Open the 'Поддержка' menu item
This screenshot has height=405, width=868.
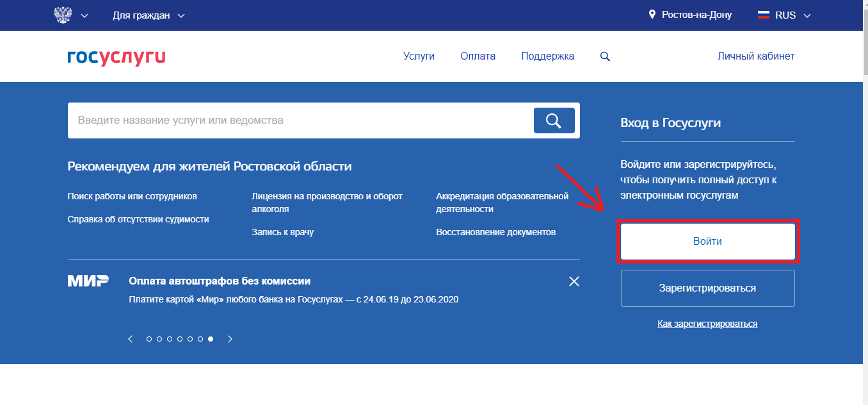[547, 56]
